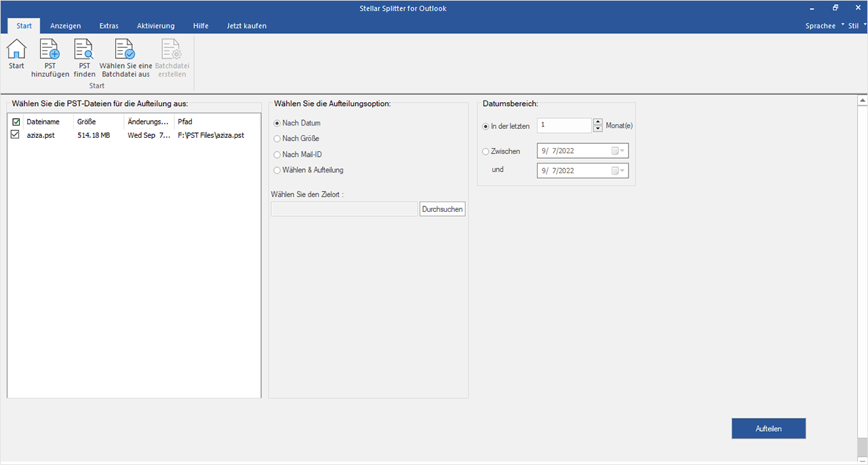Click the scrollbar up arrow on the right edge
Image resolution: width=868 pixels, height=465 pixels.
863,100
